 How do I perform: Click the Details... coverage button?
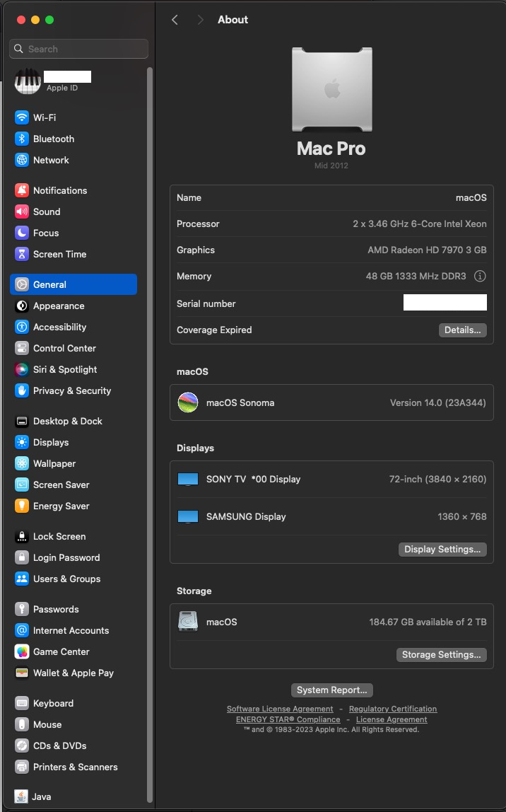tap(463, 330)
